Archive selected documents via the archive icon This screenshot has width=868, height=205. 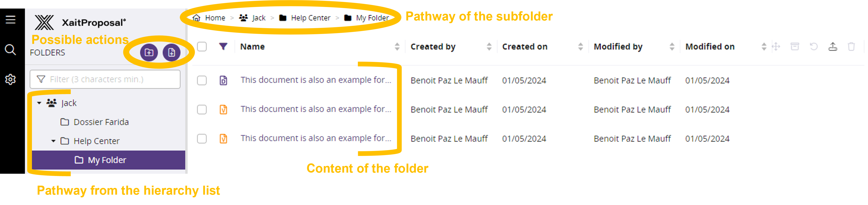(x=795, y=47)
